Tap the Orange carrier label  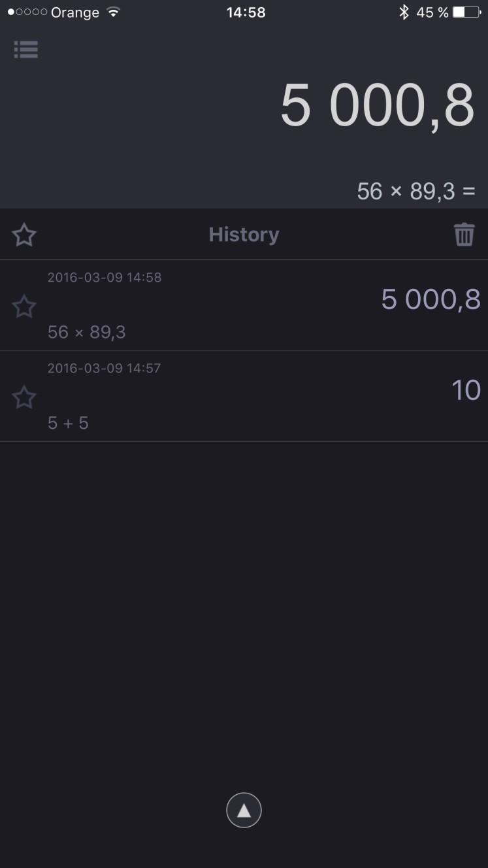(75, 12)
